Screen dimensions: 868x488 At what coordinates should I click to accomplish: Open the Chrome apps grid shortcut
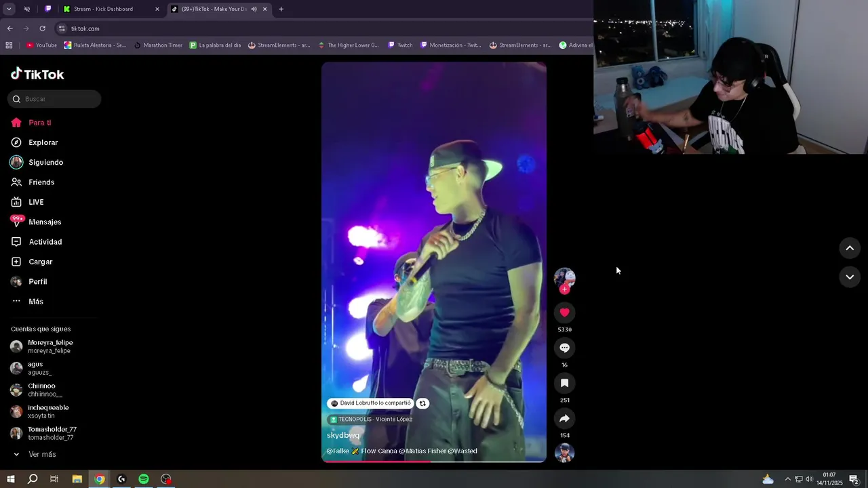point(9,45)
